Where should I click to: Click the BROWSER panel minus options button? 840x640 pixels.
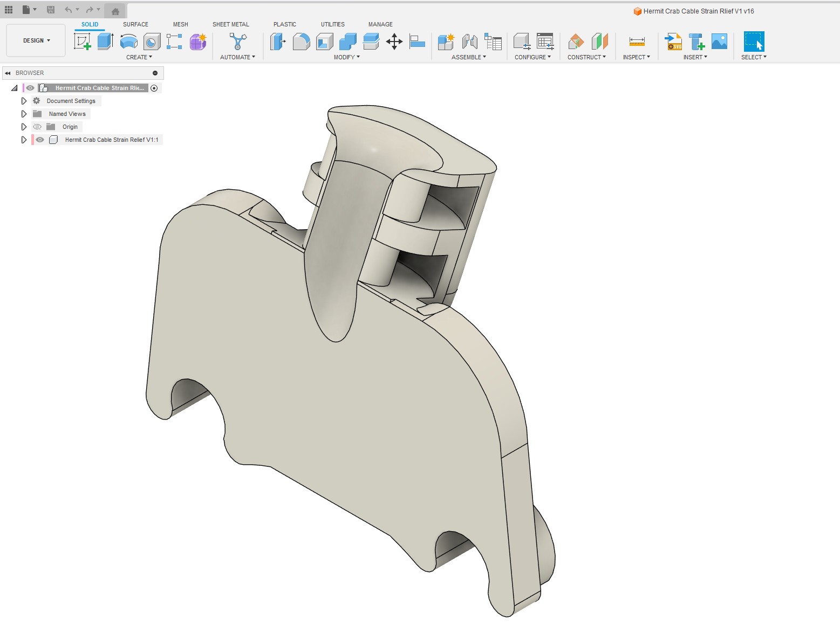155,73
